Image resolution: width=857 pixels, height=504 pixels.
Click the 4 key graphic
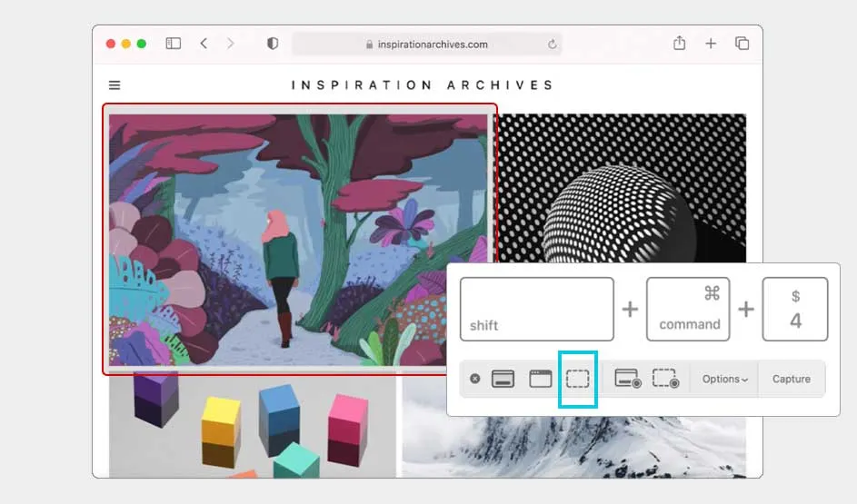point(795,309)
